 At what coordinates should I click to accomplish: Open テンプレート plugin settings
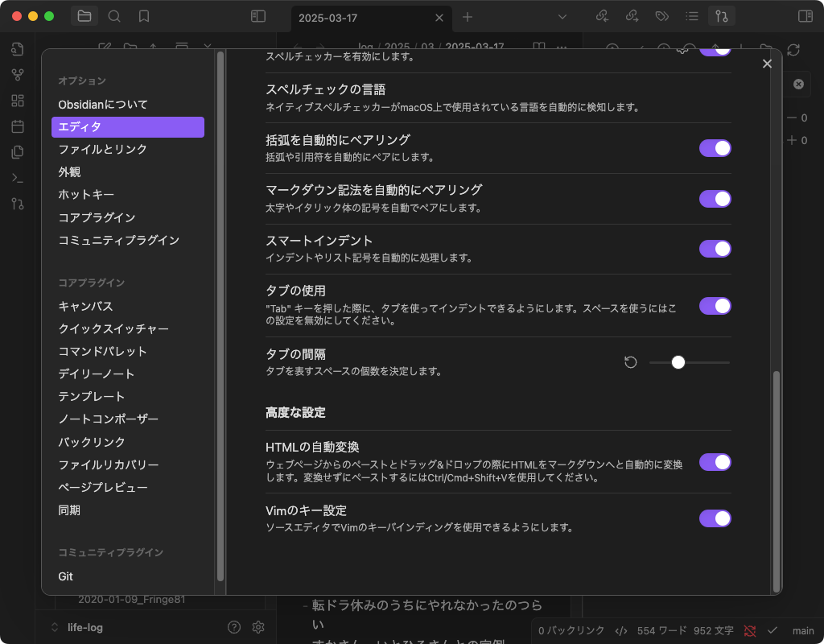[128, 396]
